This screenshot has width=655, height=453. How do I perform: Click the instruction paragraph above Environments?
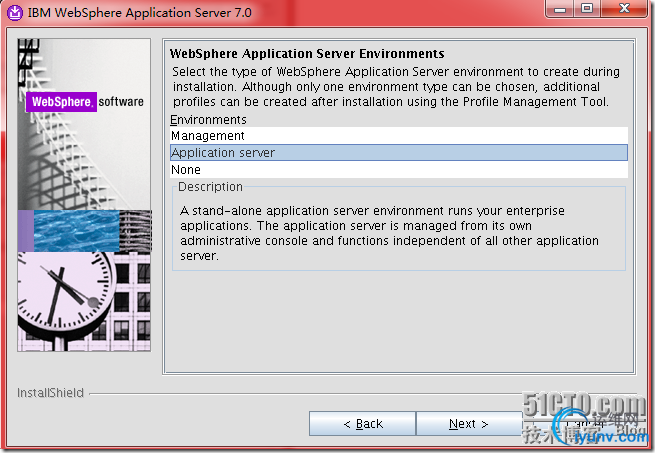pos(396,87)
